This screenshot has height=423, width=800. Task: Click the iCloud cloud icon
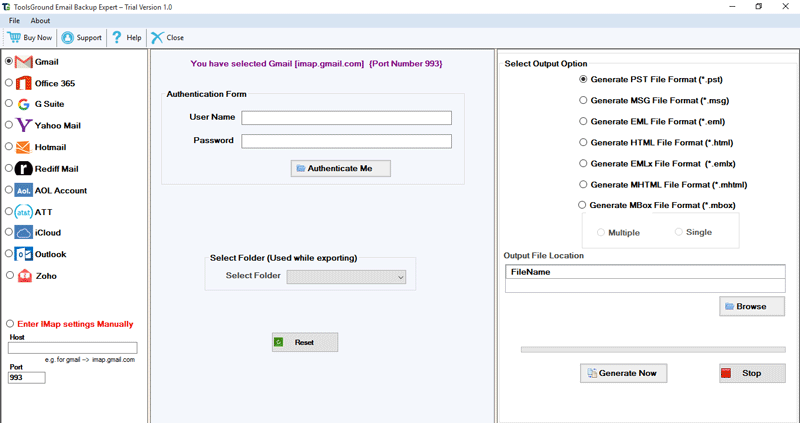point(24,233)
